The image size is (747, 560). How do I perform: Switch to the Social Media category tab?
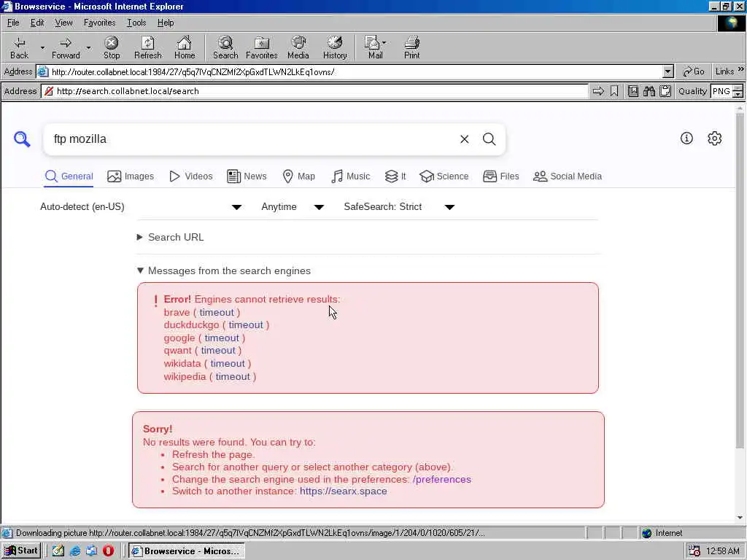pyautogui.click(x=568, y=176)
